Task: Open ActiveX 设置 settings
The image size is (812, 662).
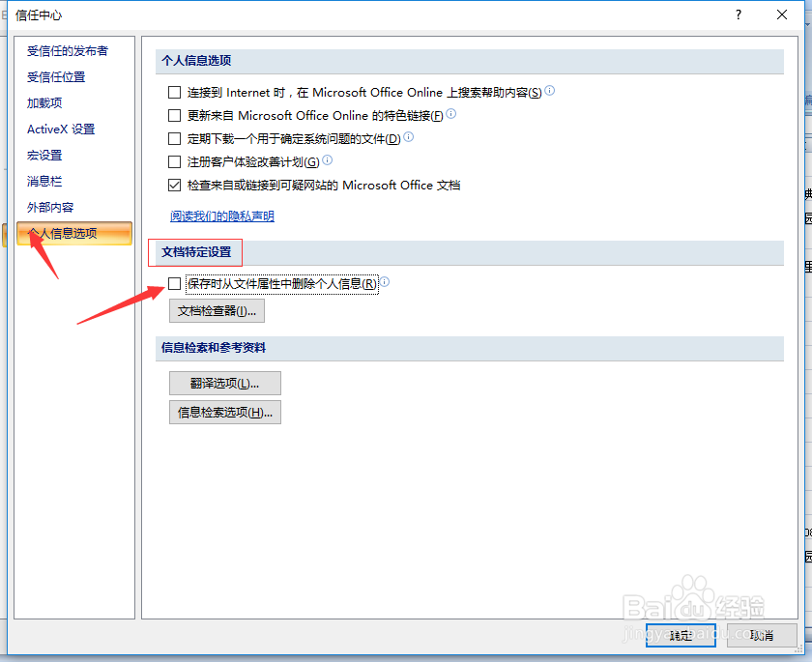Action: pos(61,129)
